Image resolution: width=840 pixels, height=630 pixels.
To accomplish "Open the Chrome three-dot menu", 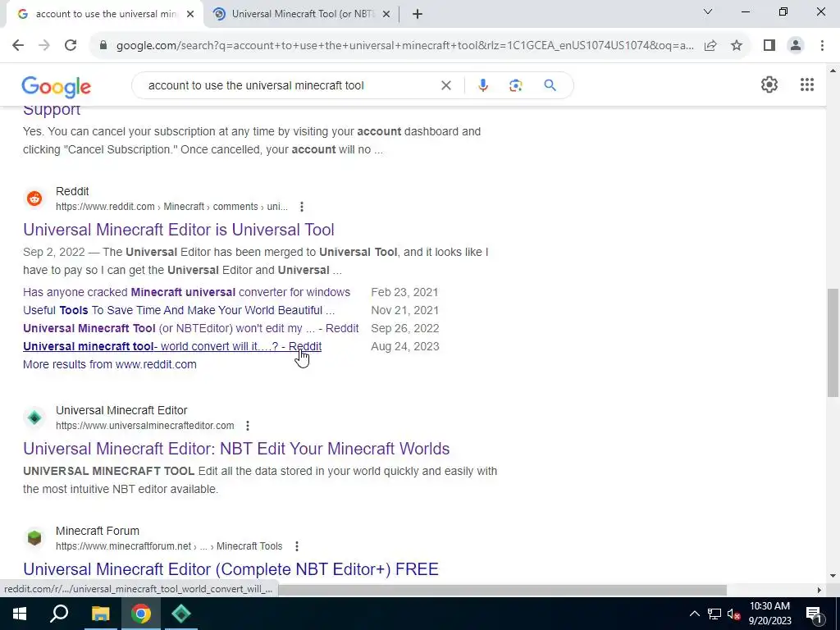I will pos(822,46).
